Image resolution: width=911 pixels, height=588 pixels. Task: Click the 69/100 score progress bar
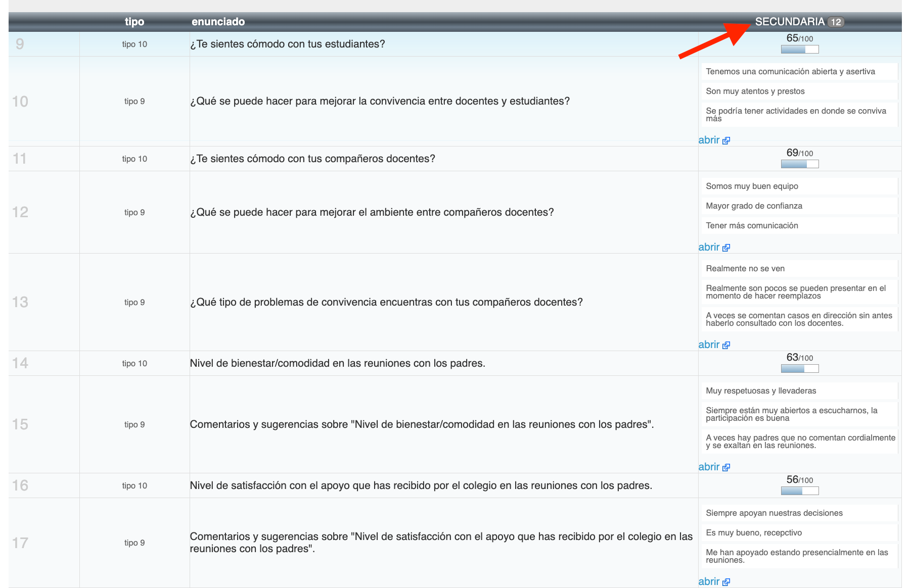[x=800, y=164]
